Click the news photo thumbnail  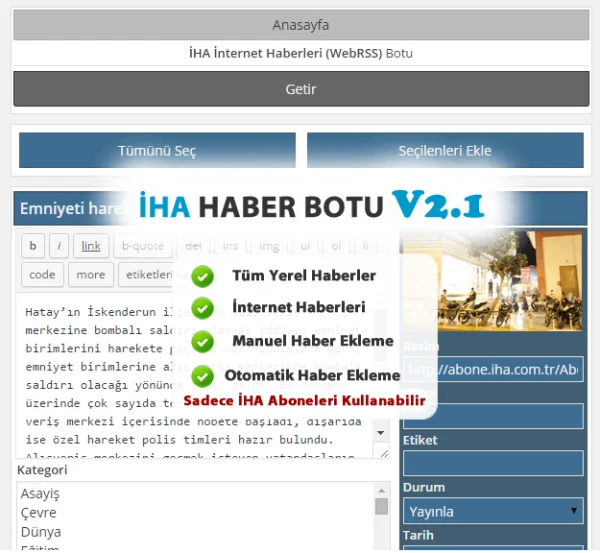point(492,281)
